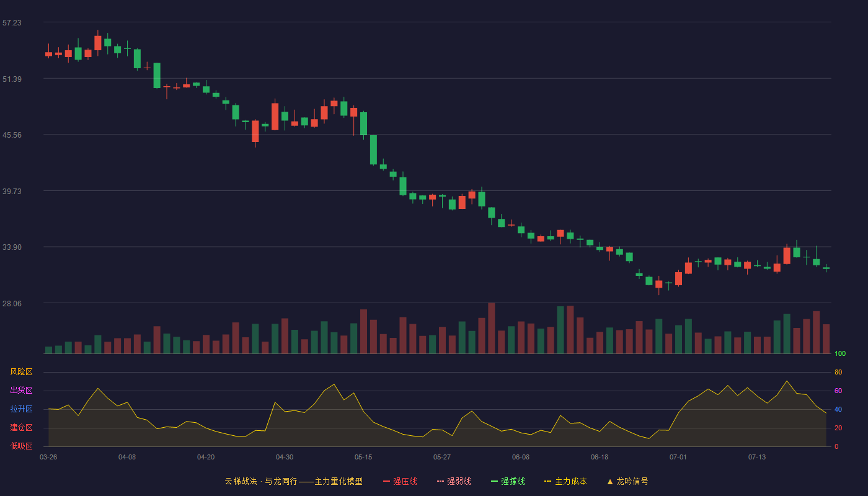
Task: Toggle the 强弱线 series via legend text
Action: pyautogui.click(x=459, y=481)
